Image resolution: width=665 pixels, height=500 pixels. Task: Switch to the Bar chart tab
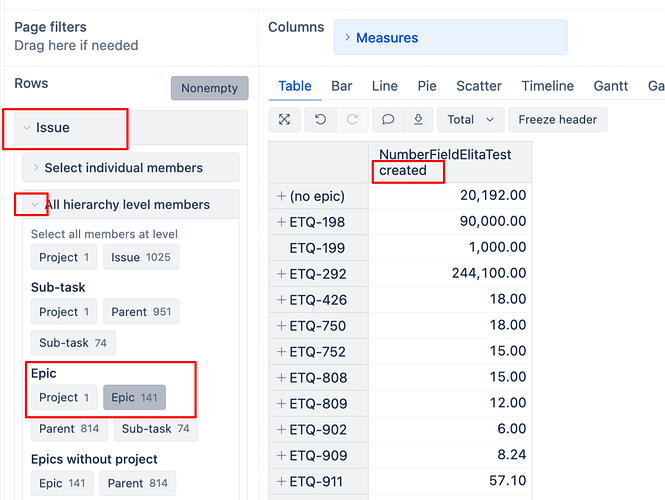click(342, 86)
